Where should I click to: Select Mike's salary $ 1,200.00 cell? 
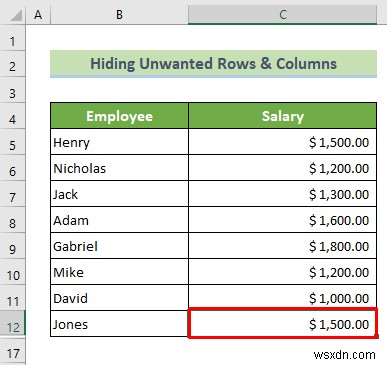(283, 272)
